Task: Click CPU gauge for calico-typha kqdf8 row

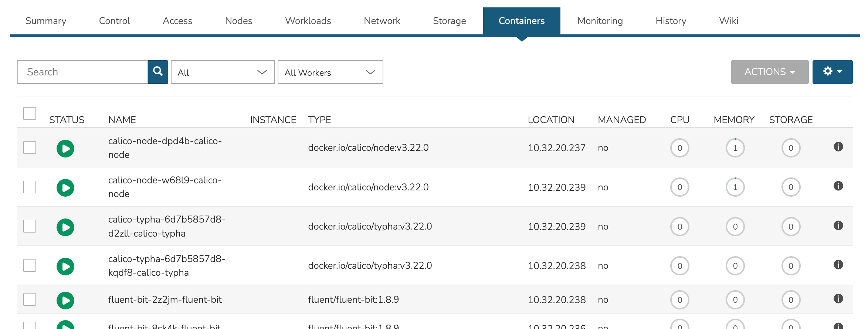Action: [679, 266]
